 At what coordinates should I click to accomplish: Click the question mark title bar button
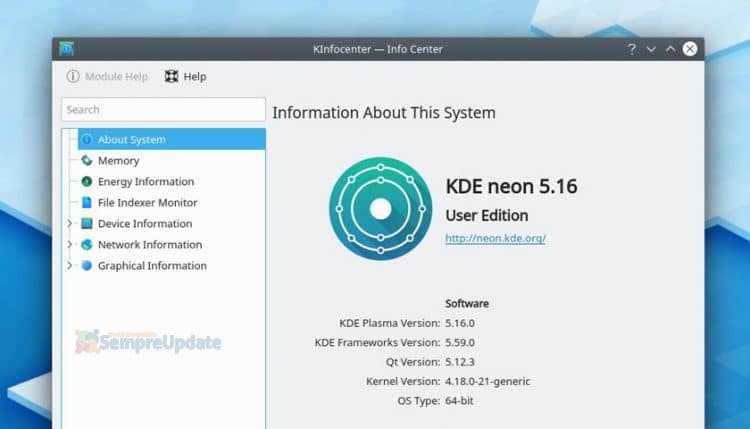tap(632, 49)
